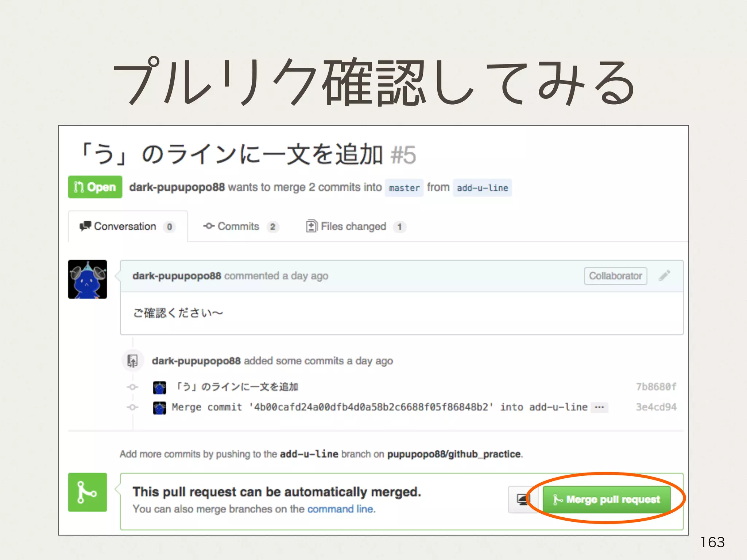Click the large dark-pupupopo88 avatar image
Image resolution: width=747 pixels, height=560 pixels.
coord(88,279)
